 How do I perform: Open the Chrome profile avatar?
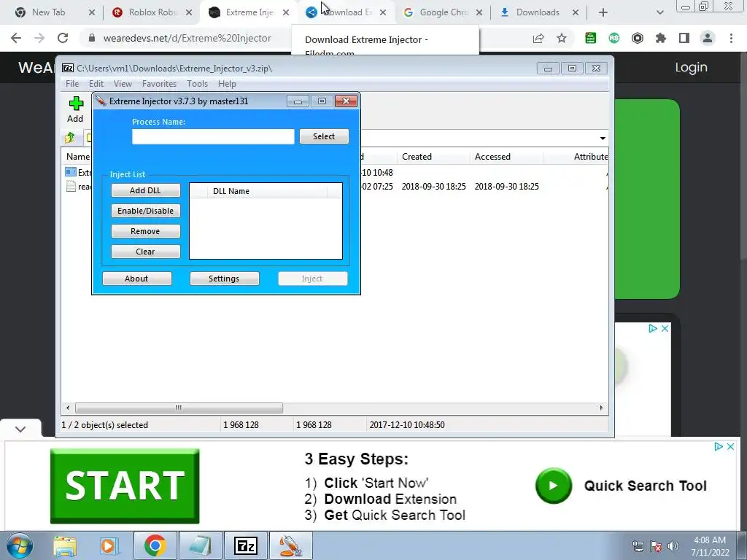(708, 38)
